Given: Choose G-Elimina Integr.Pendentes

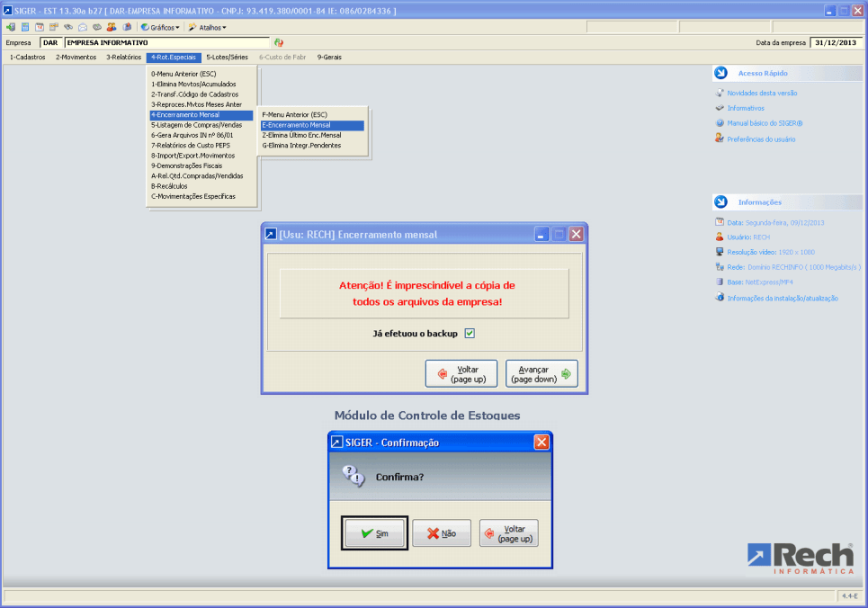Looking at the screenshot, I should (x=312, y=146).
